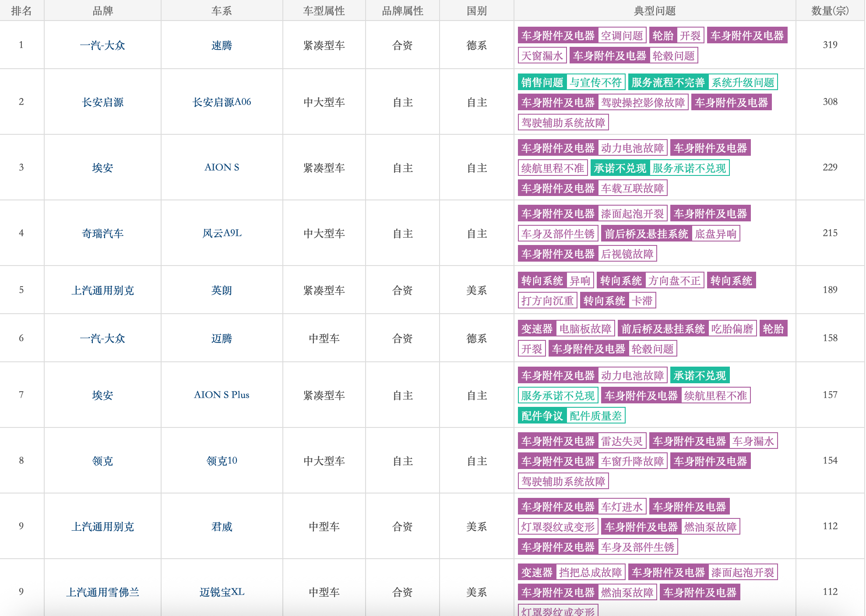This screenshot has height=616, width=866.
Task: Open 上汽通用别克 brand link in the 君威 row
Action: tap(102, 526)
